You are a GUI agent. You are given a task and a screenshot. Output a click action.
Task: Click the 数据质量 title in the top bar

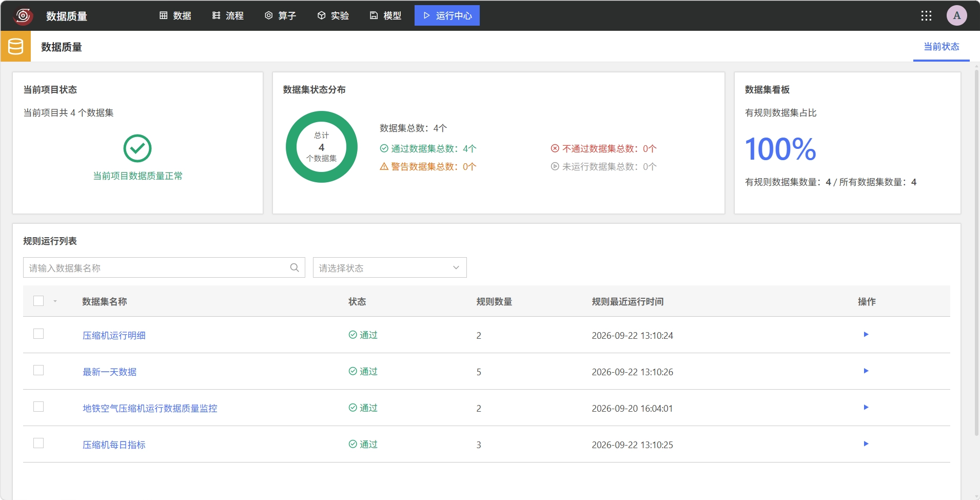tap(67, 16)
